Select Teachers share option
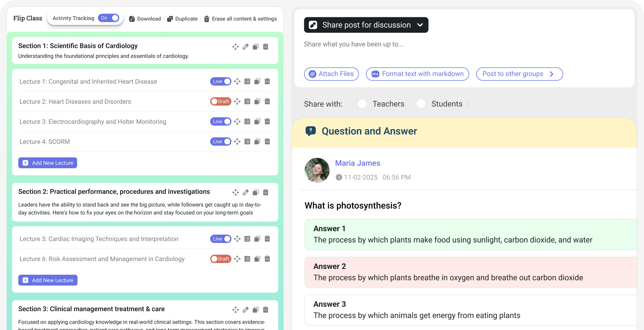 pos(362,104)
